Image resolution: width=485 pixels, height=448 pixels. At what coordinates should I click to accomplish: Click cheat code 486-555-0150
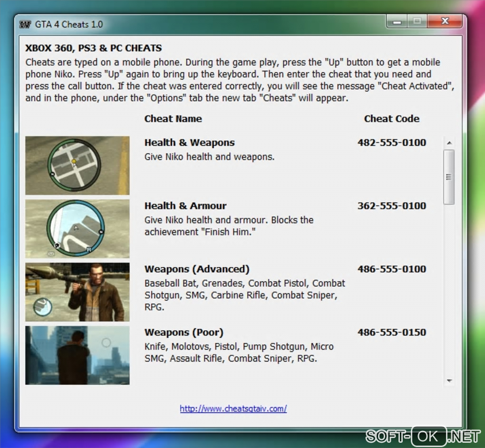[x=392, y=333]
